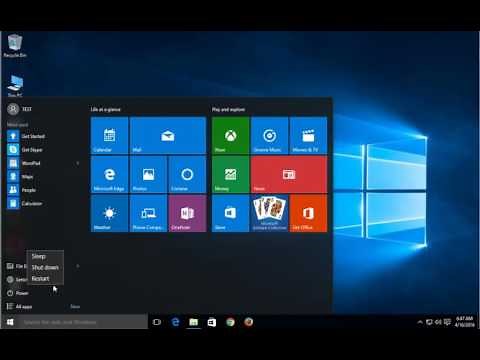Open the Photos tile
This screenshot has height=360, width=480.
148,174
